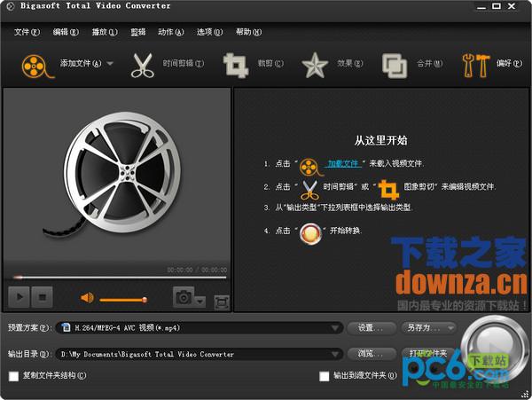Click the 合并(M) toolbar label
This screenshot has width=532, height=400.
coord(430,63)
